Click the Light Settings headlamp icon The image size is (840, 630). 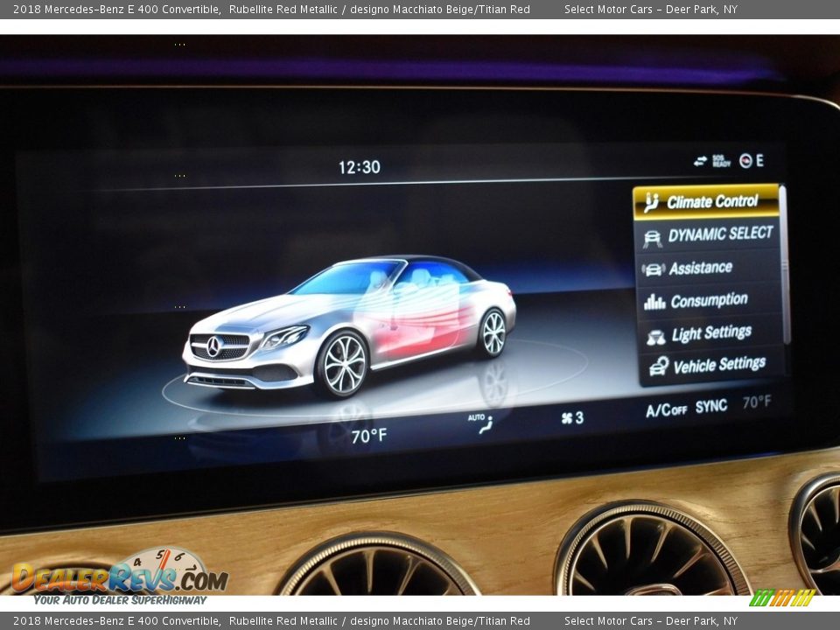[x=655, y=336]
